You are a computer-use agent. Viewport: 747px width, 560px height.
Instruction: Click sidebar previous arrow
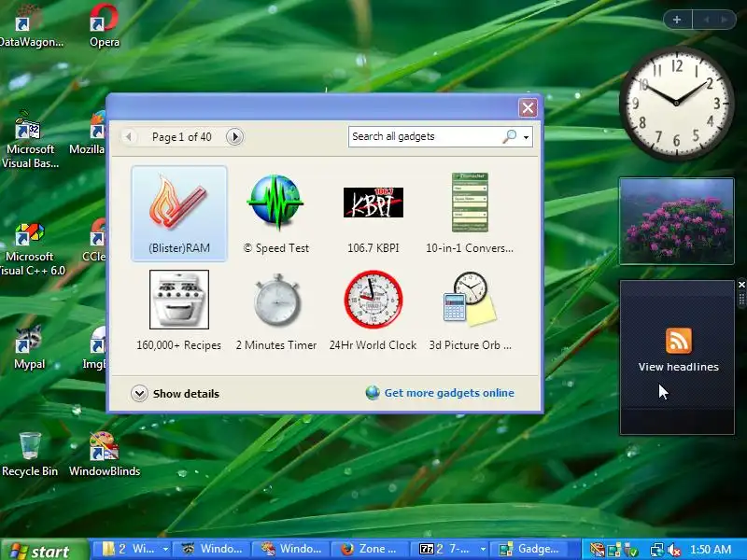[707, 20]
